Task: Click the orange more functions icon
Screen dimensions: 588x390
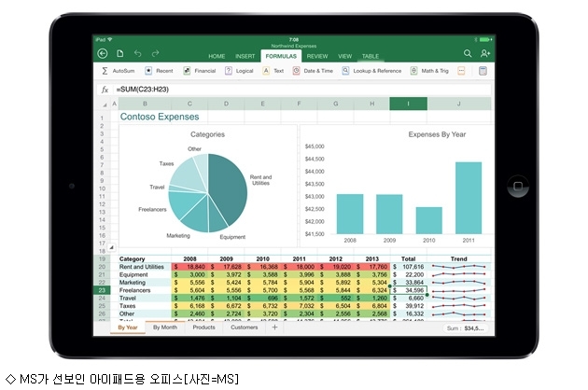Action: [461, 71]
